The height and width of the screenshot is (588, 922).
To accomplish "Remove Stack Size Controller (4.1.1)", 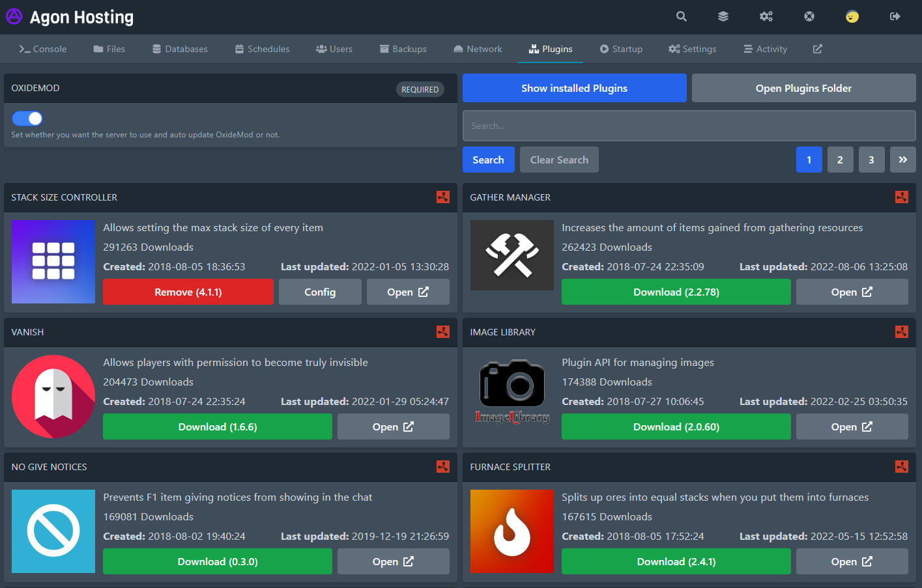I will [x=188, y=292].
